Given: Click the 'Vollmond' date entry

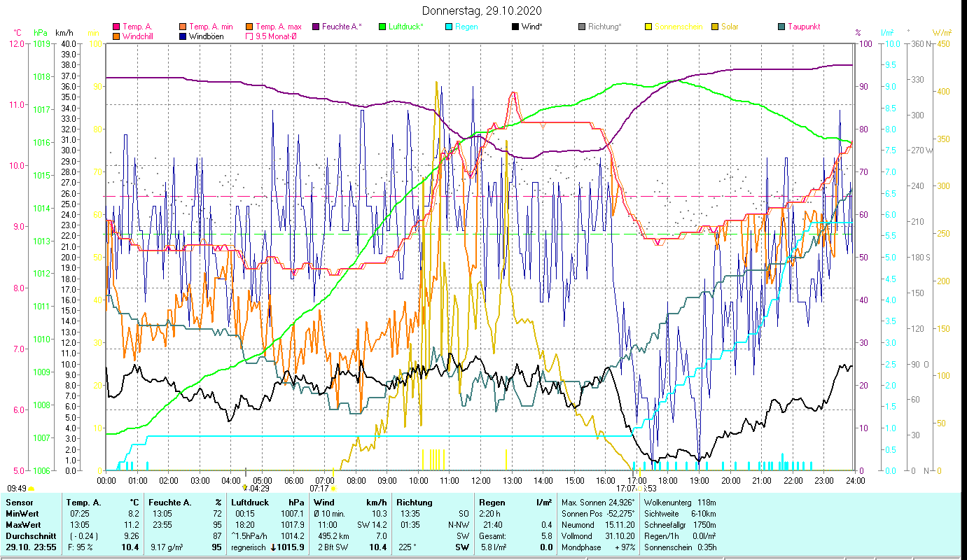Looking at the screenshot, I should tap(597, 536).
